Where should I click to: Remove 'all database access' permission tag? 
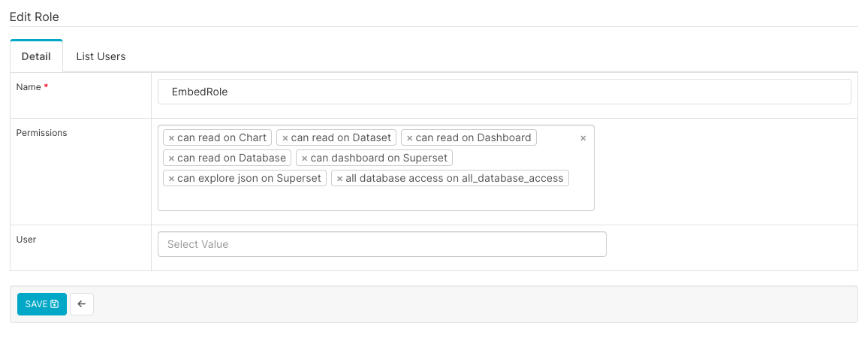339,179
